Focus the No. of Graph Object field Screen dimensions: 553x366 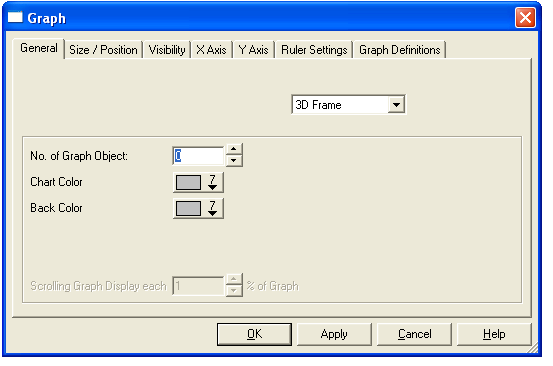199,155
